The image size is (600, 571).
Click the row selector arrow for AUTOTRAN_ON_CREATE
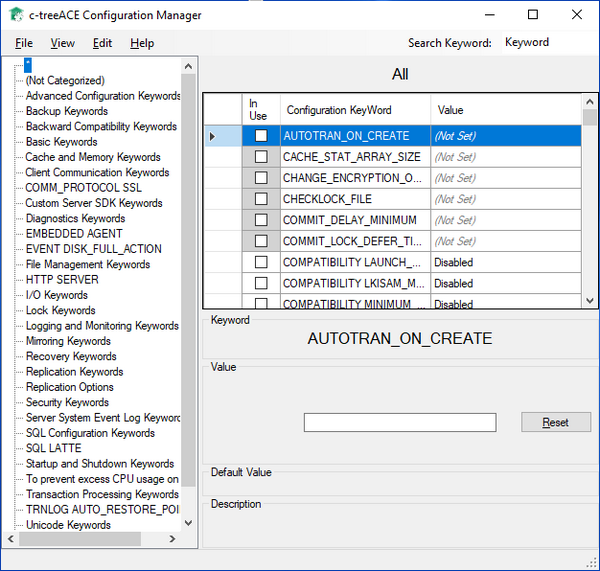[x=213, y=136]
